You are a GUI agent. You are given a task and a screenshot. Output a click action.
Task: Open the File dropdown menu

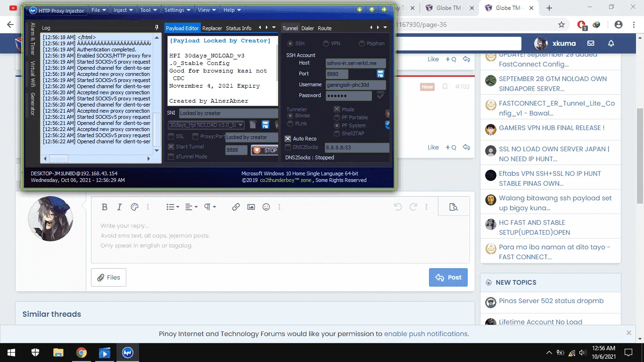(x=99, y=10)
